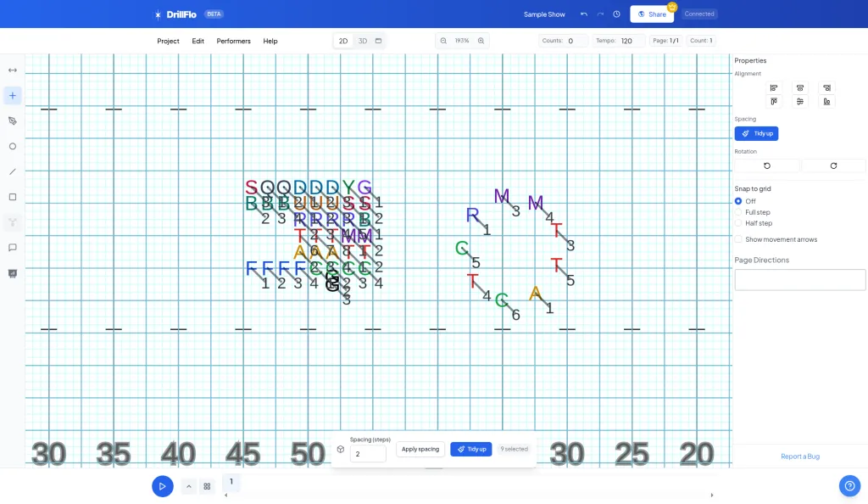Click Tidy up in floating toolbar

click(471, 449)
